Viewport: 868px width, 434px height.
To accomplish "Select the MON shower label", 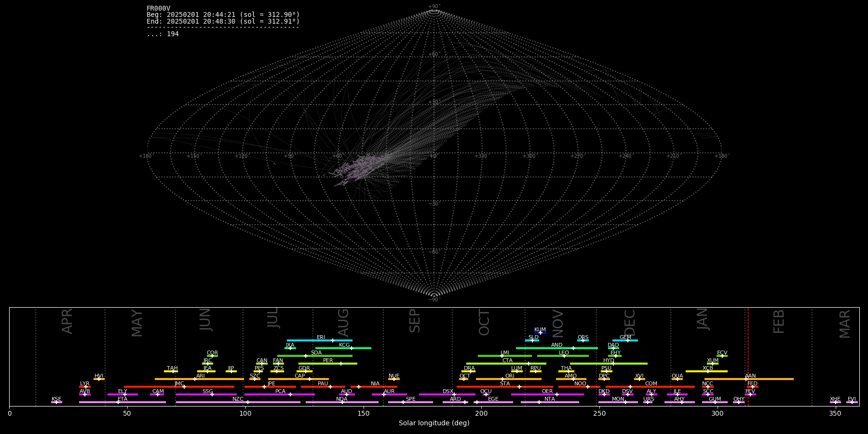I will tap(618, 399).
